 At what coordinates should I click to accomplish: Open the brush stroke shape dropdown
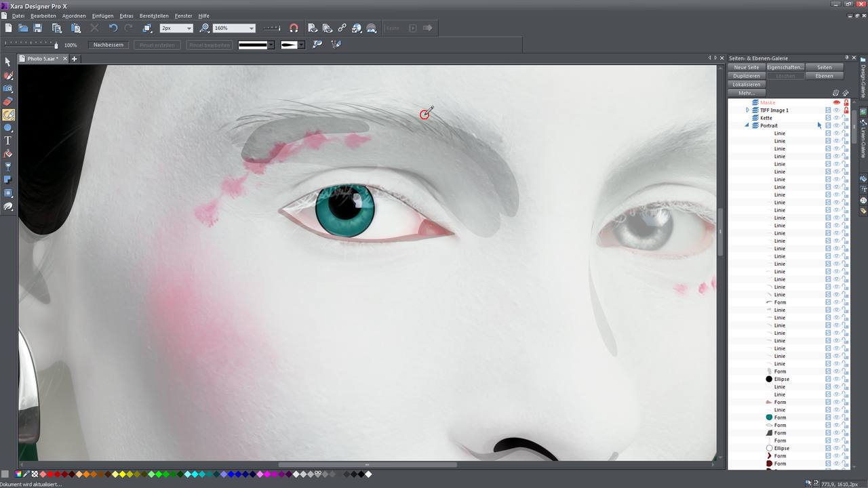(301, 45)
